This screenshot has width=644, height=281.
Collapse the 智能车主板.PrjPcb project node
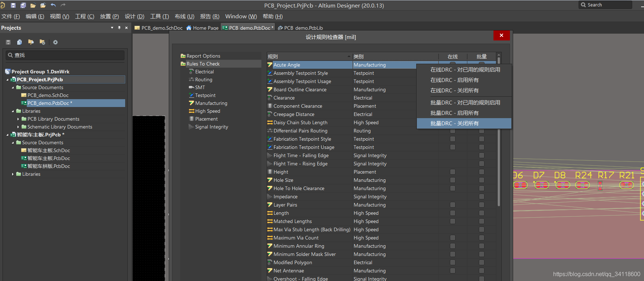point(8,135)
